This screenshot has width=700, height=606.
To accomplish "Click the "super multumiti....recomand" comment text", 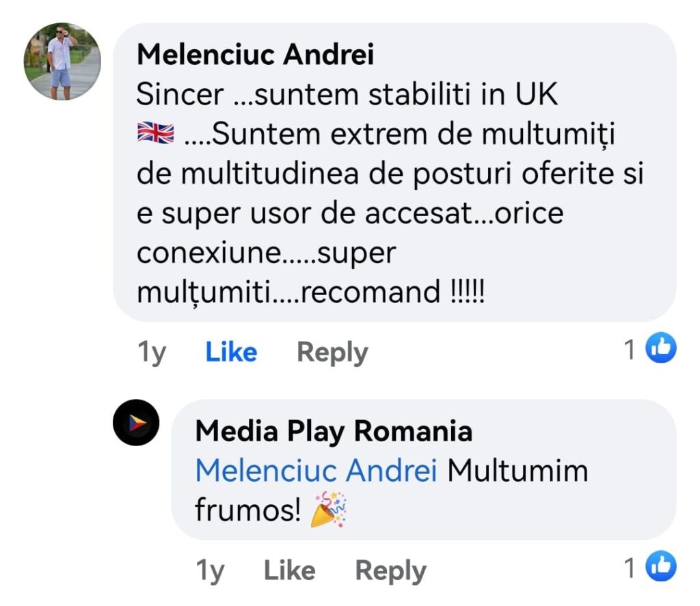I will click(311, 292).
